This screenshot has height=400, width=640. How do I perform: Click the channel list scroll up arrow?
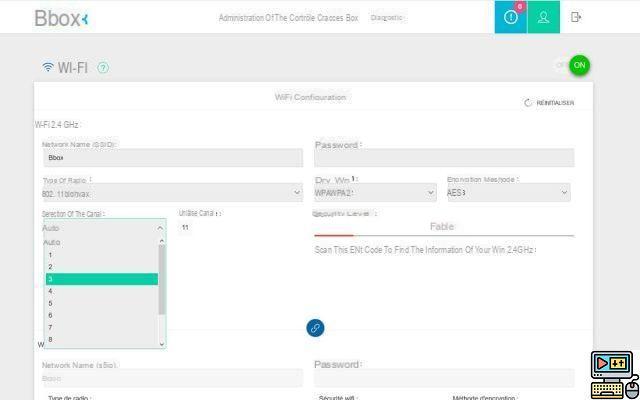162,241
